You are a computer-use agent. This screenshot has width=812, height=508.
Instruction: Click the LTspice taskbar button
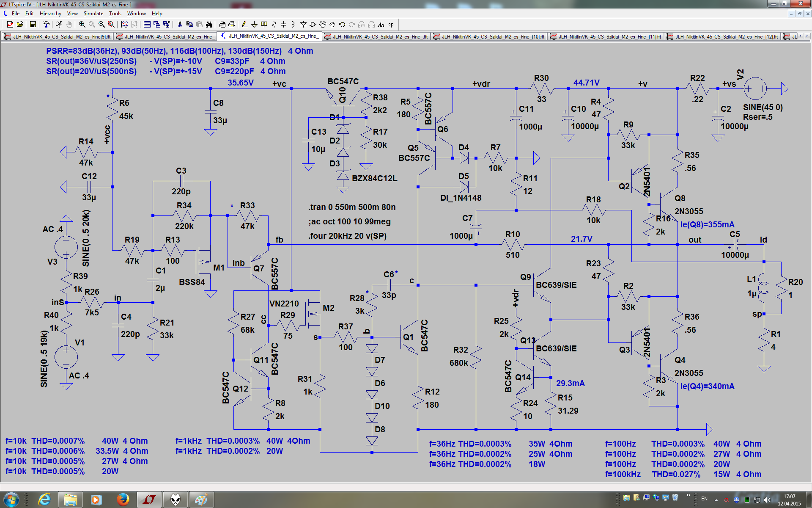point(149,500)
